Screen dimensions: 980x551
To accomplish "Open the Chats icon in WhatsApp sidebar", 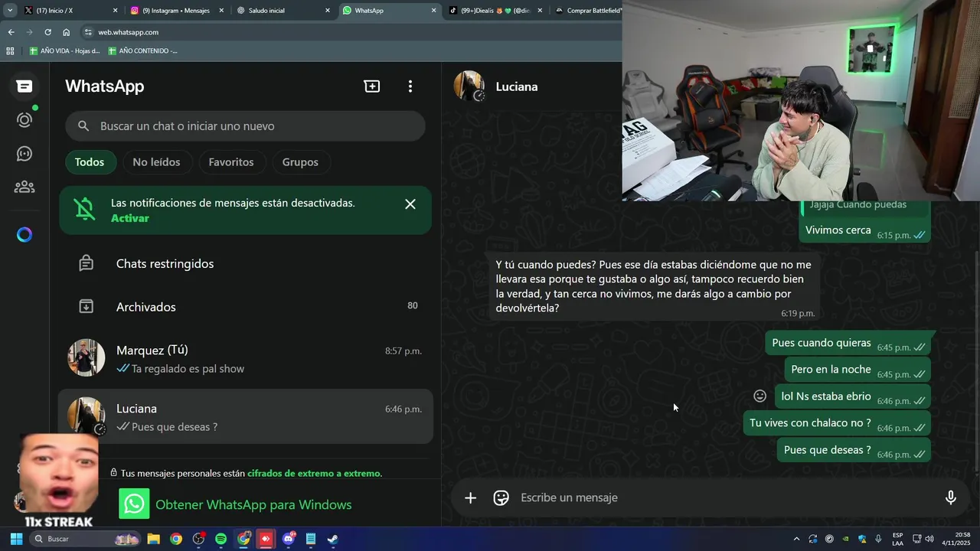I will [24, 86].
